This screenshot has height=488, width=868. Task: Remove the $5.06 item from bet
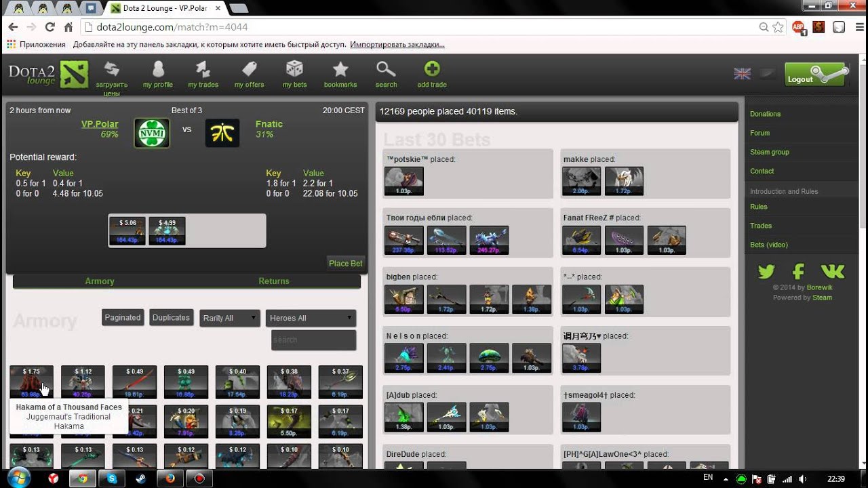click(x=127, y=231)
